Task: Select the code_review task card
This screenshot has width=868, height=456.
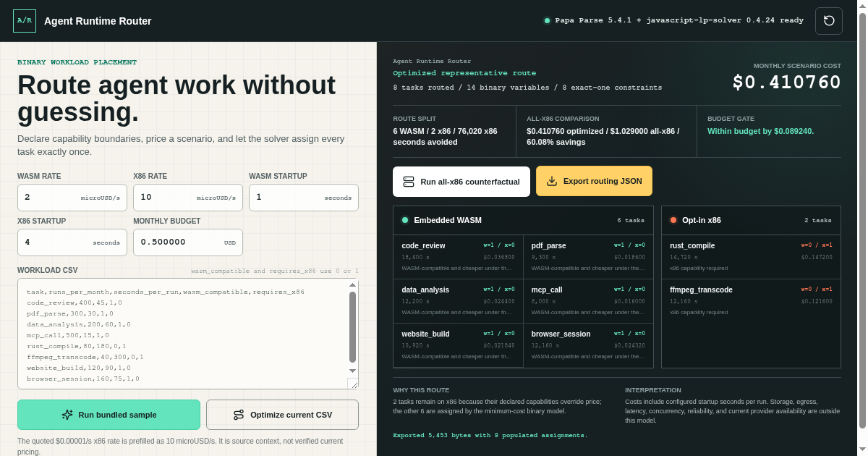Action: click(458, 257)
